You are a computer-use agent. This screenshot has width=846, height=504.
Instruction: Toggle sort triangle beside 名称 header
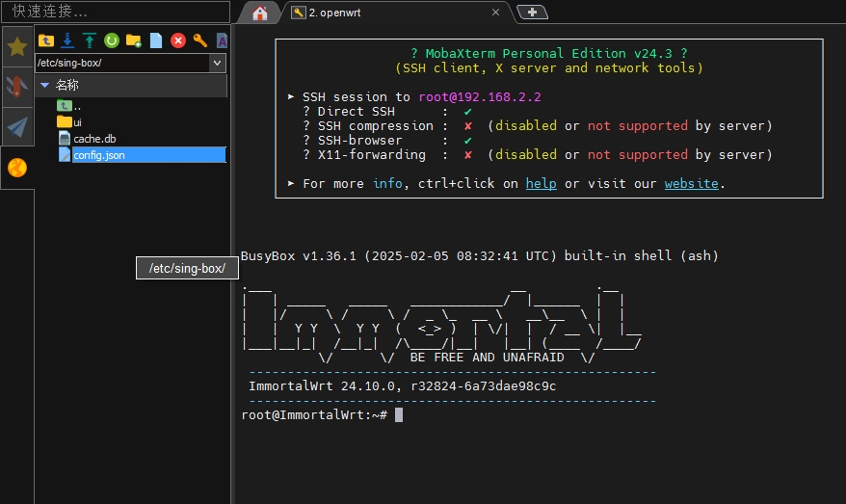tap(44, 85)
